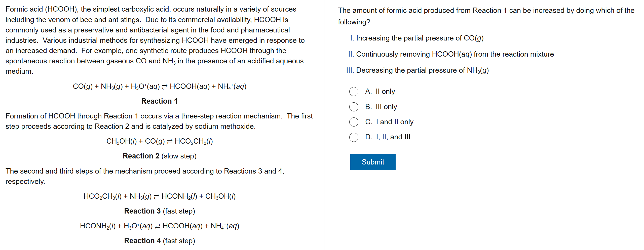Image resolution: width=644 pixels, height=250 pixels.
Task: Click statement III about decreasing NH3 pressure
Action: click(417, 70)
